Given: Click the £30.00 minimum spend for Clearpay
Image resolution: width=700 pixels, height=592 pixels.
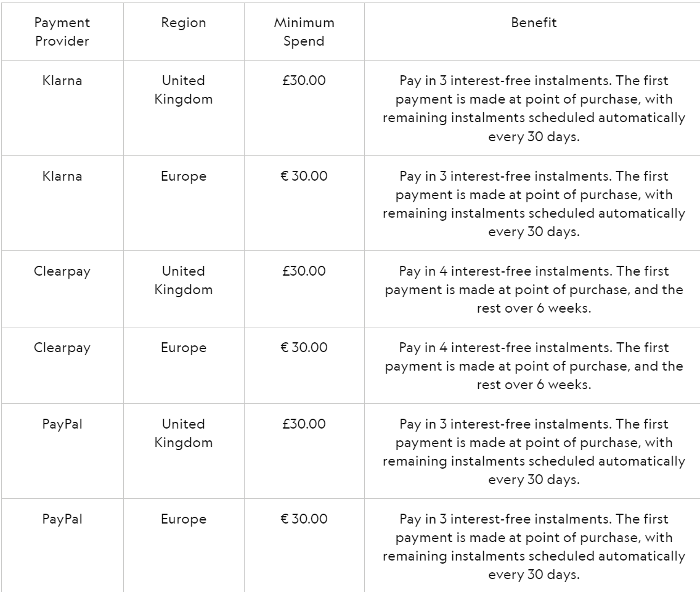Looking at the screenshot, I should [304, 271].
